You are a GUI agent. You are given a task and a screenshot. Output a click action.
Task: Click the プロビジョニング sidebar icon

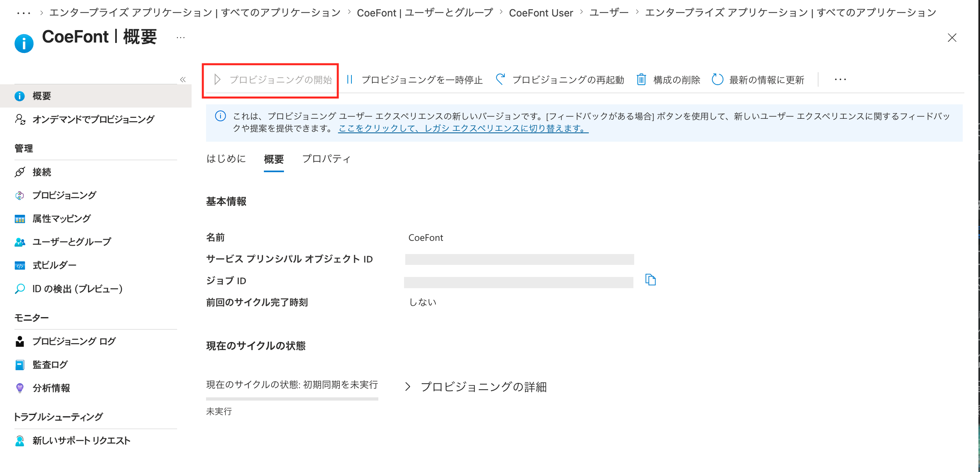(x=20, y=195)
